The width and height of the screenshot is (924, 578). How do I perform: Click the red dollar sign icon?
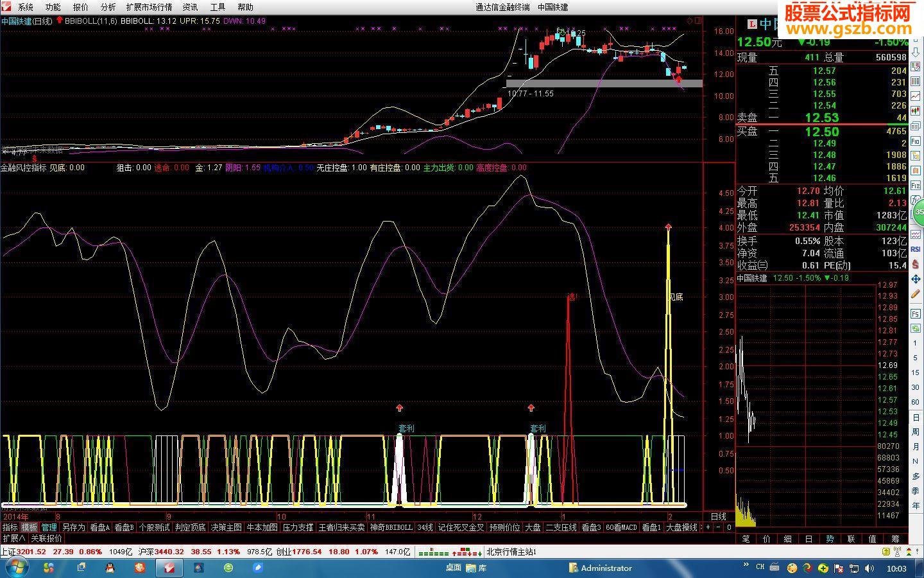click(916, 264)
